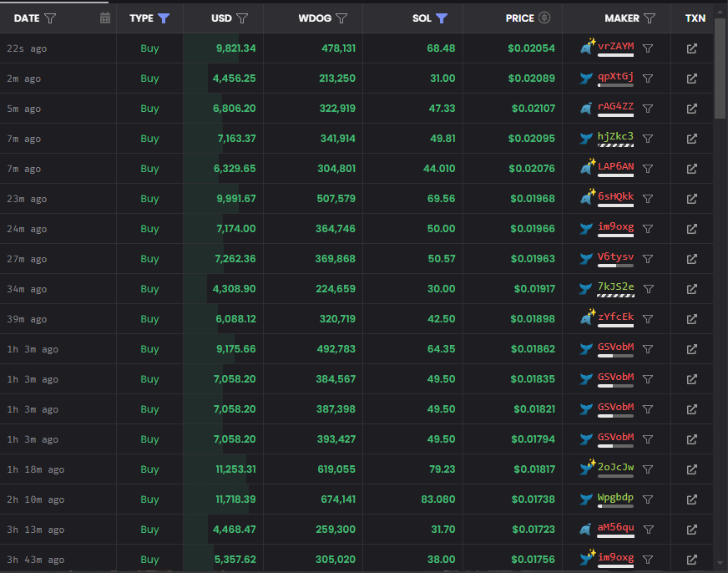Open transaction link for the 2m ago trade
The height and width of the screenshot is (573, 728).
692,79
